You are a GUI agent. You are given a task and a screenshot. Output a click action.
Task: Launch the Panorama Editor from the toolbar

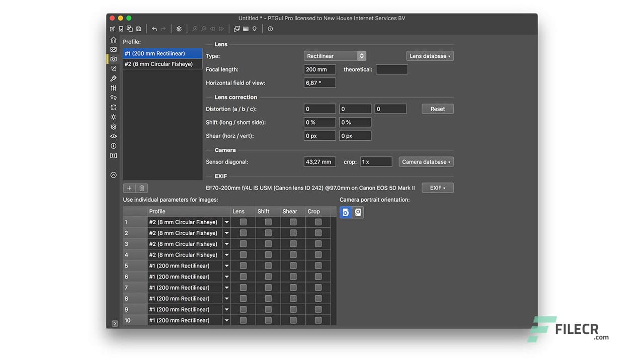[x=236, y=29]
